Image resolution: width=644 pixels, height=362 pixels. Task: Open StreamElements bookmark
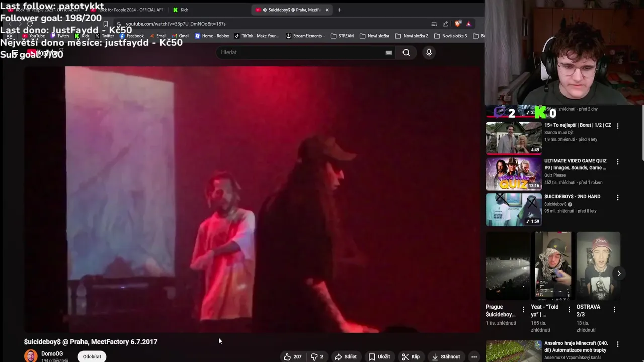(305, 36)
